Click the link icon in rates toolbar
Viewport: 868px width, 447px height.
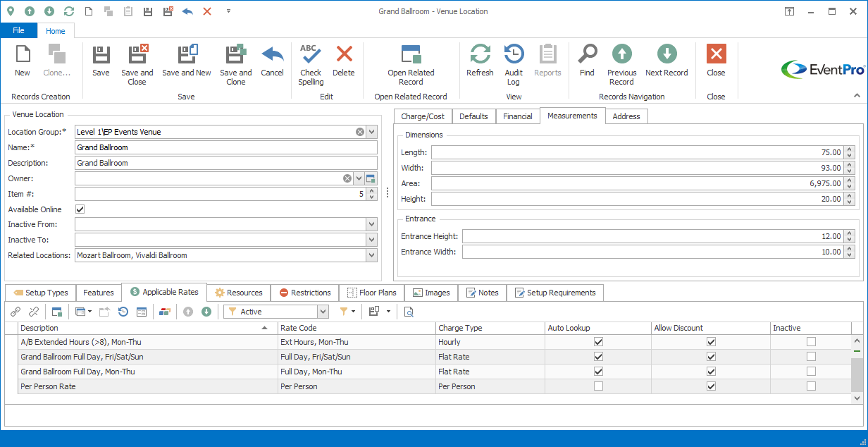15,312
